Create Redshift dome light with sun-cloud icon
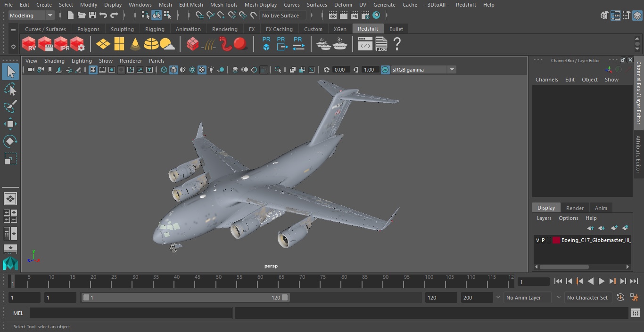This screenshot has width=644, height=332. (167, 44)
